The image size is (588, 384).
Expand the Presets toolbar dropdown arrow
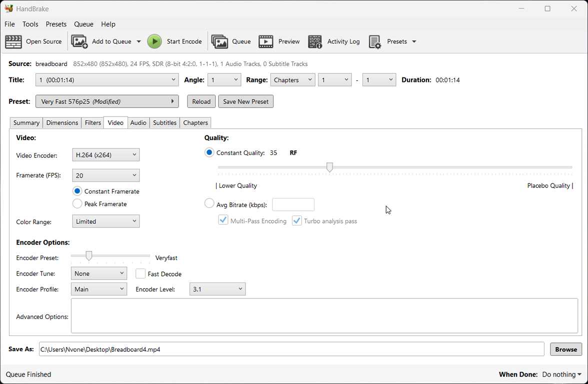tap(414, 41)
